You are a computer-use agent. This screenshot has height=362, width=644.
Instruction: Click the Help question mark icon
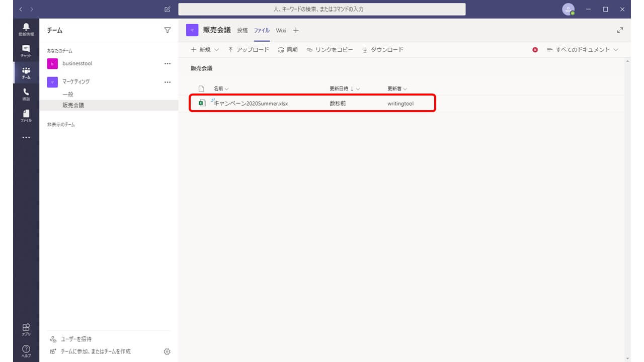pos(26,350)
